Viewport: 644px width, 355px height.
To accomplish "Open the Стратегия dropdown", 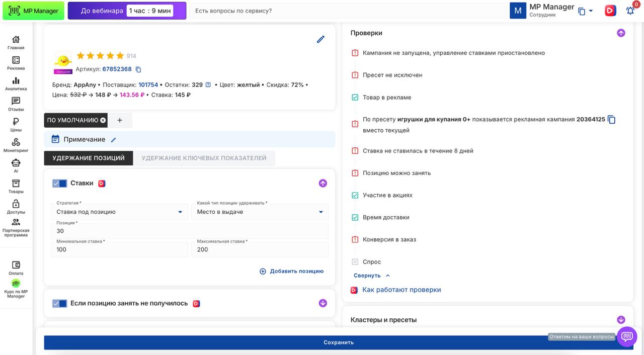I will (x=119, y=212).
